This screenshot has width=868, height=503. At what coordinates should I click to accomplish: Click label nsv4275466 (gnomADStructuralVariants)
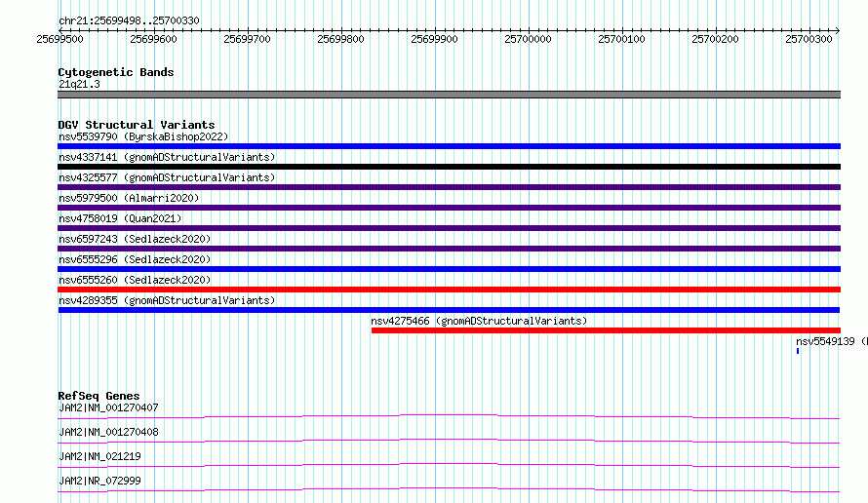479,321
